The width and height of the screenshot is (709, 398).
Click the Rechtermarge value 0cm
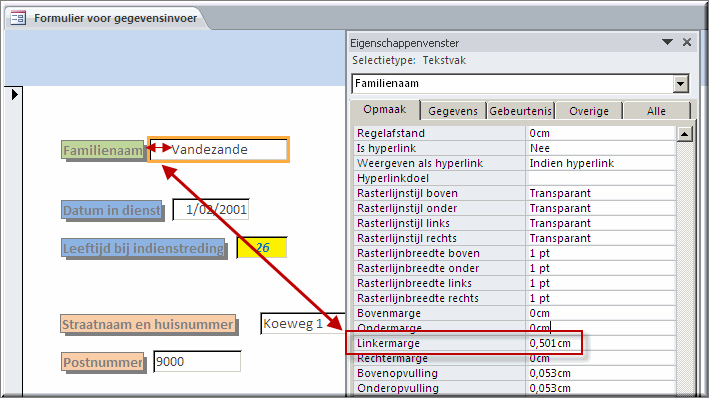coord(601,358)
